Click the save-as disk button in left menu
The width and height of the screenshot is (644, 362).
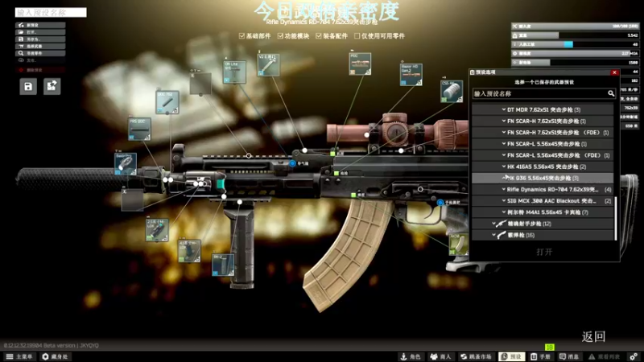point(40,39)
